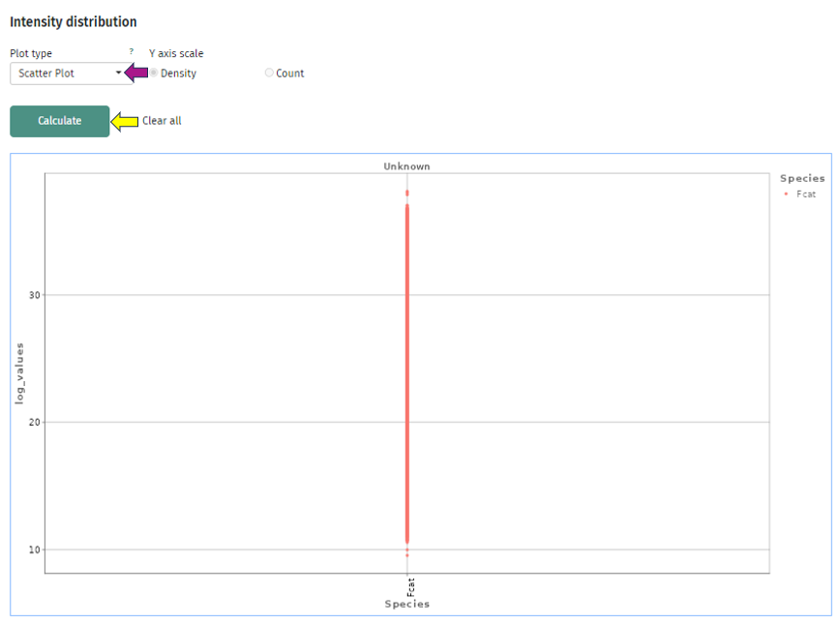The image size is (840, 624).
Task: Click the Y axis scale label
Action: click(176, 53)
